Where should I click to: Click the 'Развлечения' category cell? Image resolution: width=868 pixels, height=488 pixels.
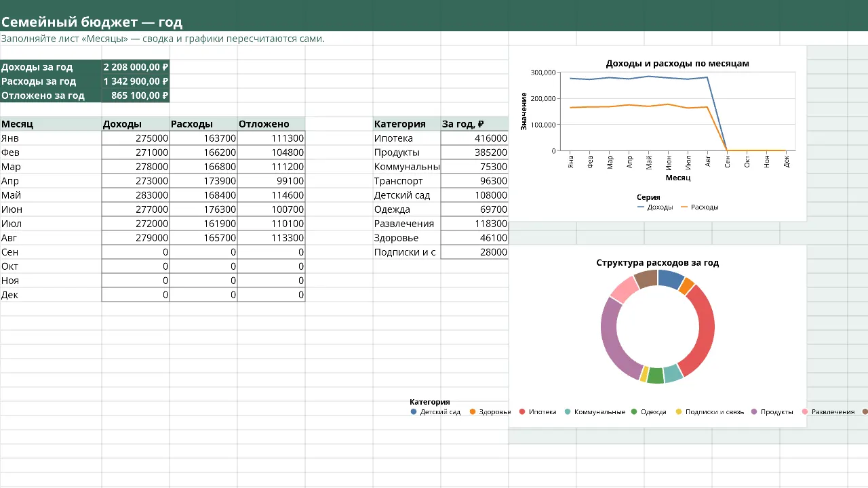pos(407,224)
